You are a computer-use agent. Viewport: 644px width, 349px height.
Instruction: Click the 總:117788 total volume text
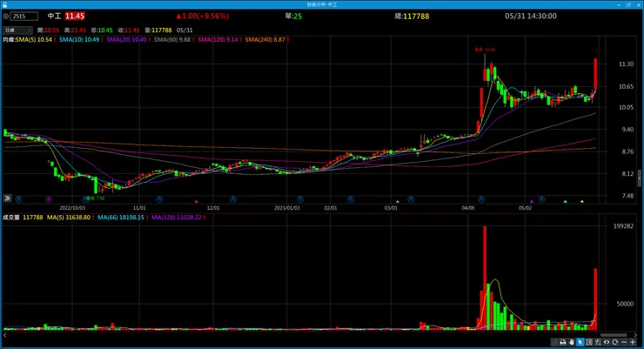(412, 16)
